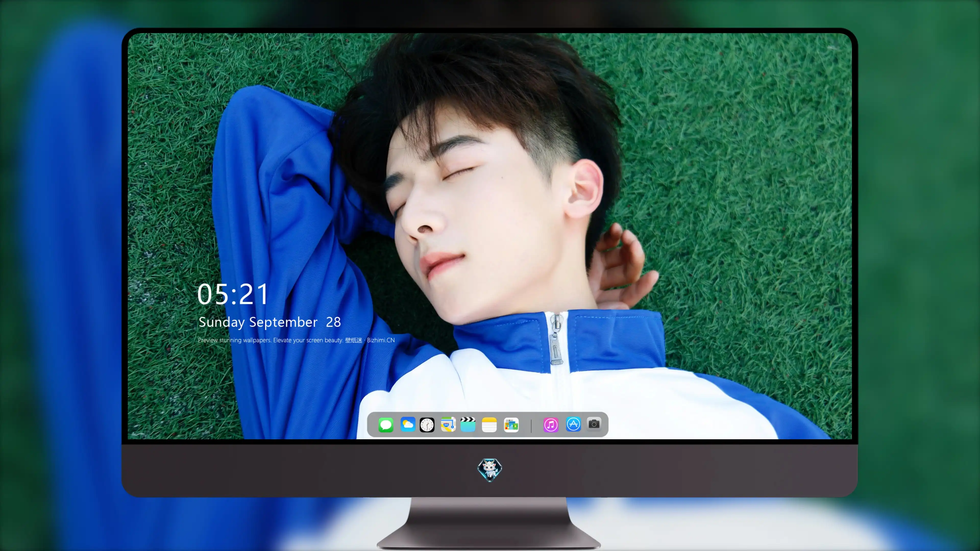This screenshot has height=551, width=980.
Task: Open the Videos clapperboard app
Action: [x=468, y=424]
